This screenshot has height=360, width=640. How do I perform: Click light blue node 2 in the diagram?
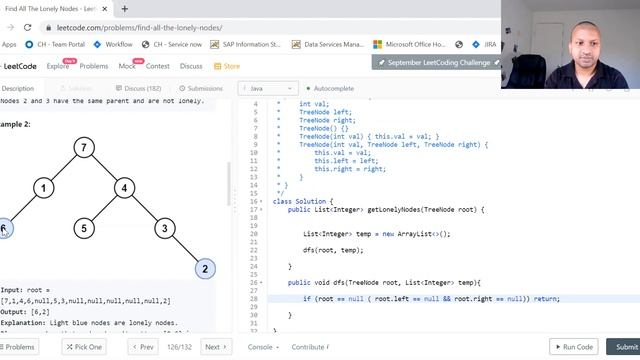[x=205, y=269]
